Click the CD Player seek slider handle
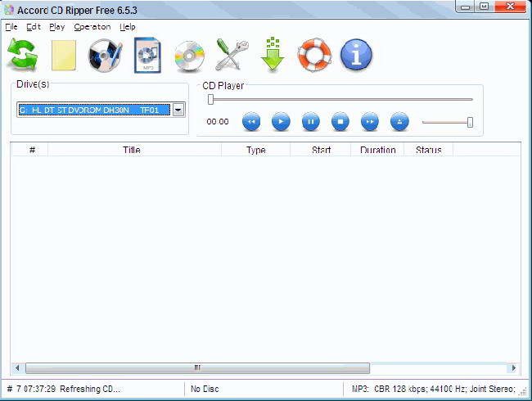The width and height of the screenshot is (532, 401). point(210,99)
